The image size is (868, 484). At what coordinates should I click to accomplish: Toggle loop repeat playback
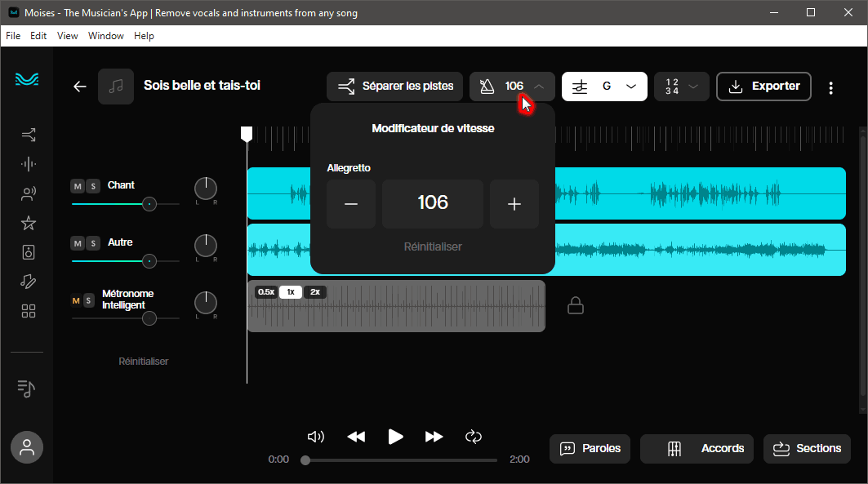(474, 437)
